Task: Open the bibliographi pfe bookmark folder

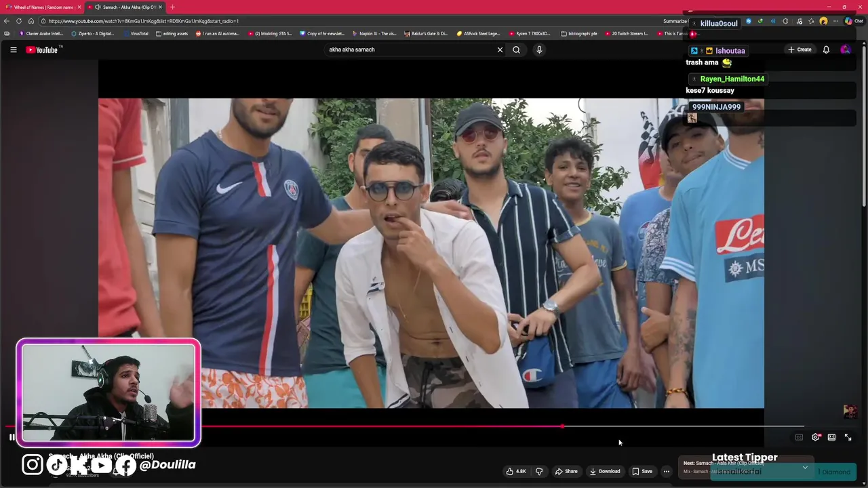Action: click(x=580, y=33)
